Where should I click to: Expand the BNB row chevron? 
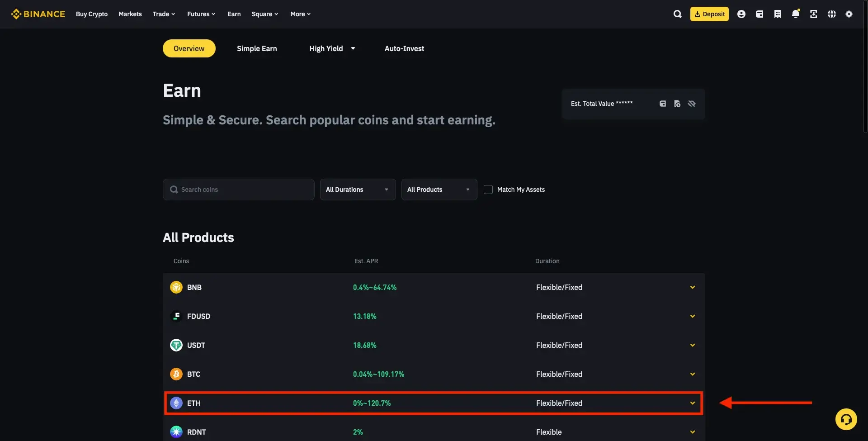click(693, 287)
